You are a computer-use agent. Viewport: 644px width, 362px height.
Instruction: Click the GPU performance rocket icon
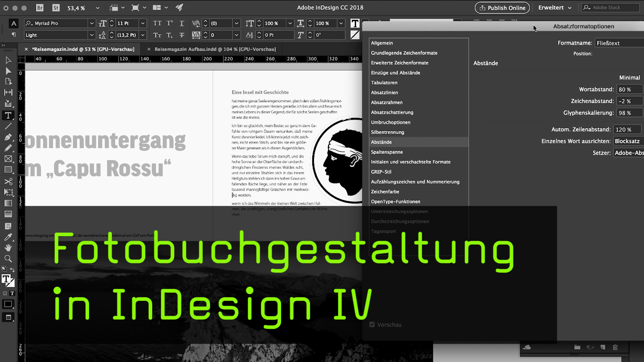pyautogui.click(x=180, y=7)
